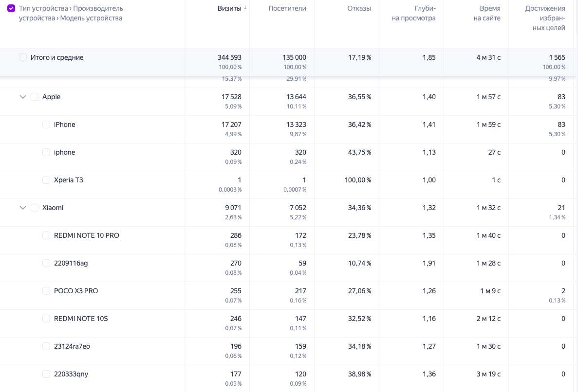Sort by Глубина просмотра column
The image size is (578, 392).
[413, 13]
